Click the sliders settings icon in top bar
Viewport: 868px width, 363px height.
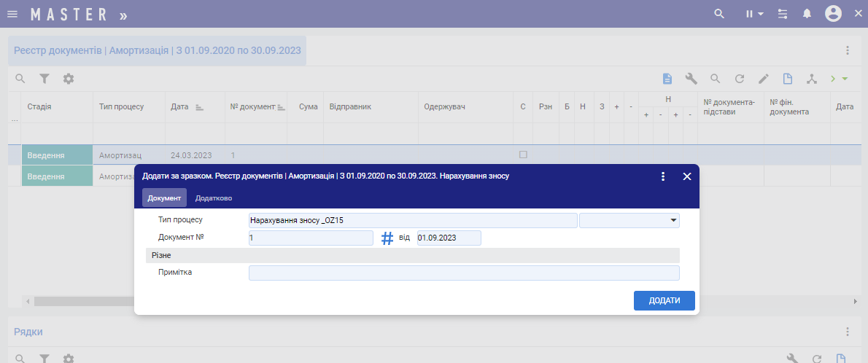click(x=783, y=14)
